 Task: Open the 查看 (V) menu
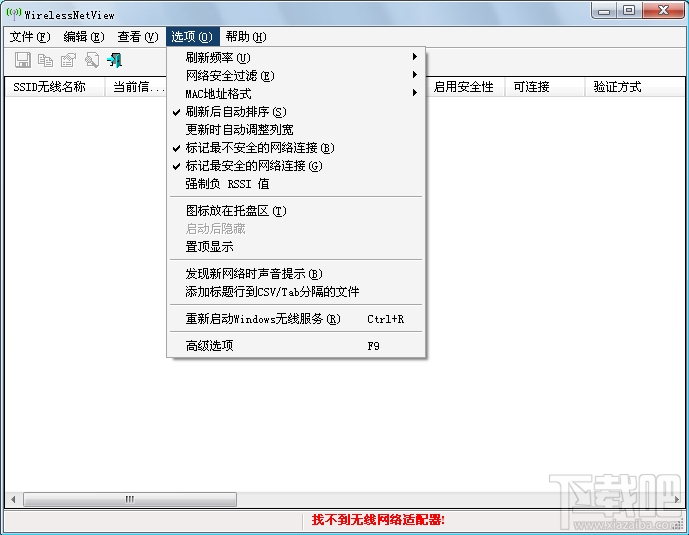(138, 36)
